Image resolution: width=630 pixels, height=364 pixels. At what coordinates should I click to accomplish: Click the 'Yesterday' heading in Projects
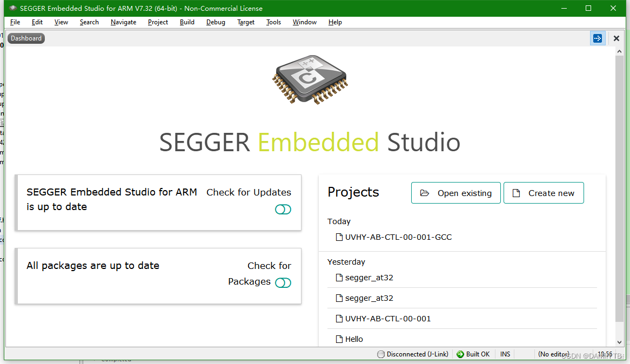346,262
